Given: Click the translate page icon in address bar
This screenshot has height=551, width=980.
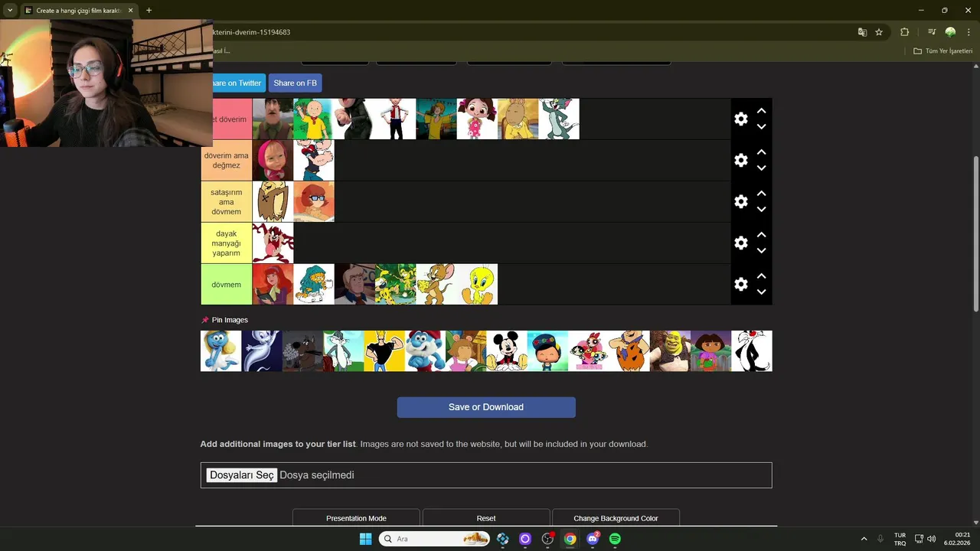Looking at the screenshot, I should [862, 32].
